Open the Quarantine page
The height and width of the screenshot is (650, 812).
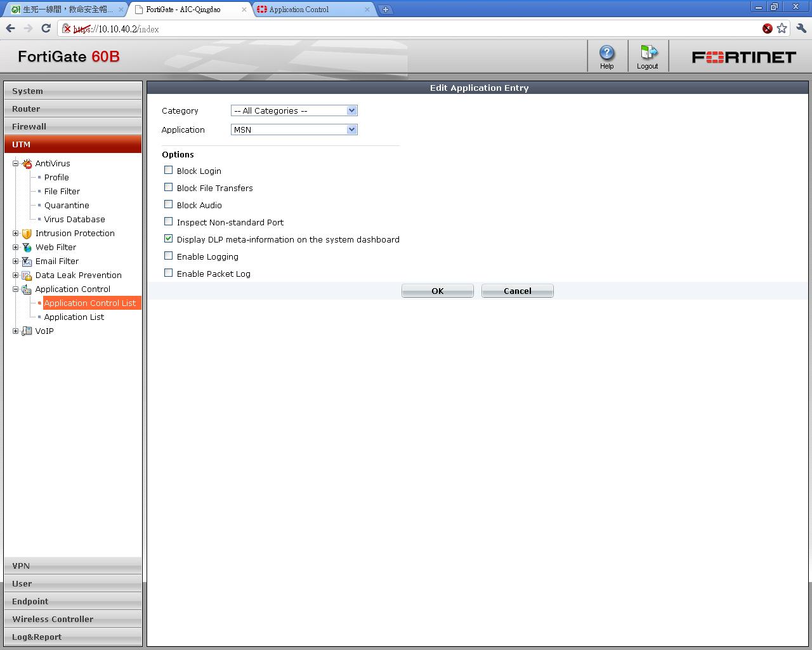tap(67, 206)
